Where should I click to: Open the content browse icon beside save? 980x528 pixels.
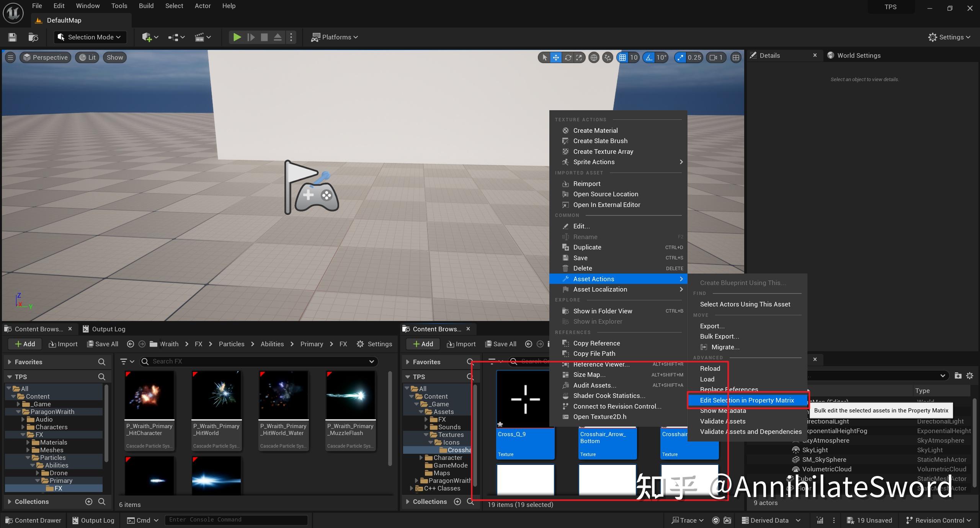point(33,37)
